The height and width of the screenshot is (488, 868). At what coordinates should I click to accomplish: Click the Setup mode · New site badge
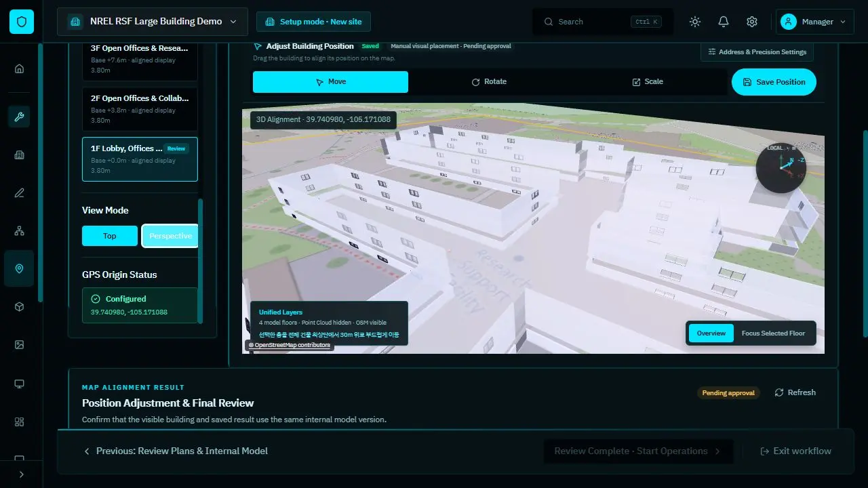314,22
